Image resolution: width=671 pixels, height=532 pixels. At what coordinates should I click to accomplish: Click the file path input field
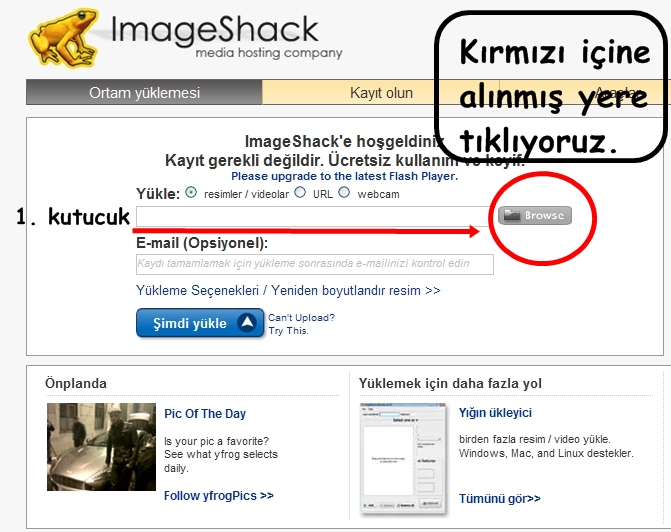pyautogui.click(x=314, y=216)
